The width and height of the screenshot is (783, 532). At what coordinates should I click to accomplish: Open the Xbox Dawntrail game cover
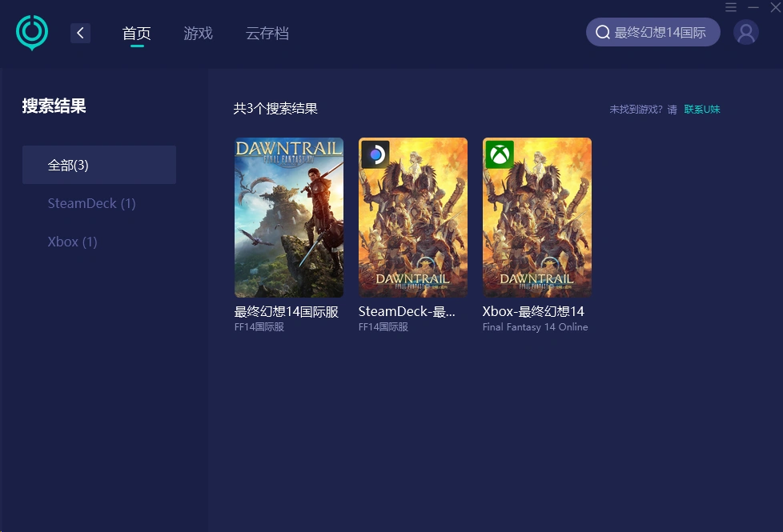click(x=537, y=218)
